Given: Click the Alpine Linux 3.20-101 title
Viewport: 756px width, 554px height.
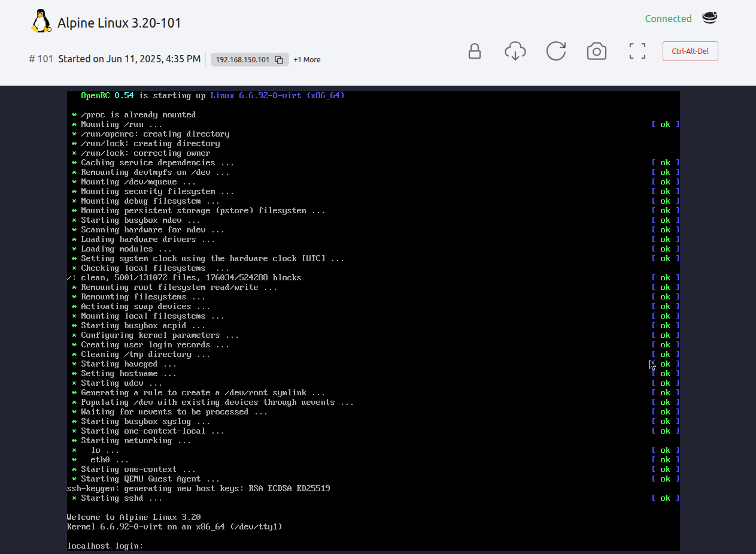Looking at the screenshot, I should tap(119, 23).
